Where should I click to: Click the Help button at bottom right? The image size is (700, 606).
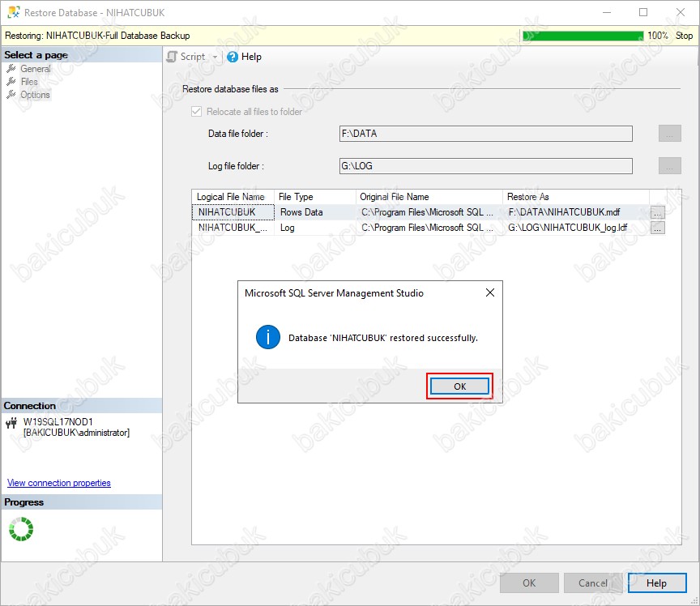657,583
